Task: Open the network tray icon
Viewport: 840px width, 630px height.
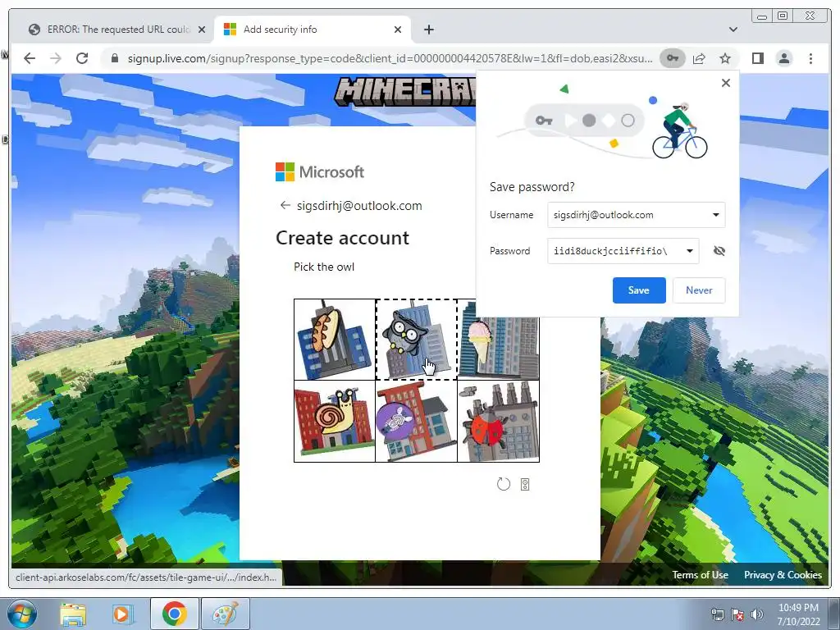Action: pos(717,614)
